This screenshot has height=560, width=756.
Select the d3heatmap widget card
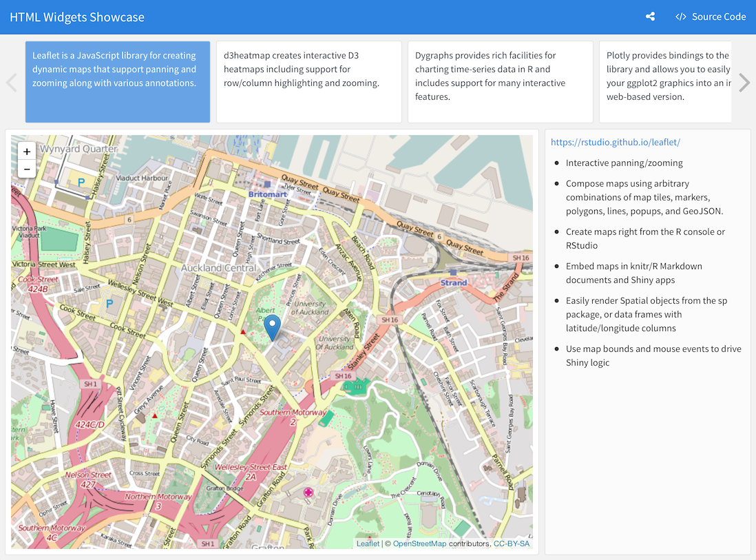click(x=308, y=81)
